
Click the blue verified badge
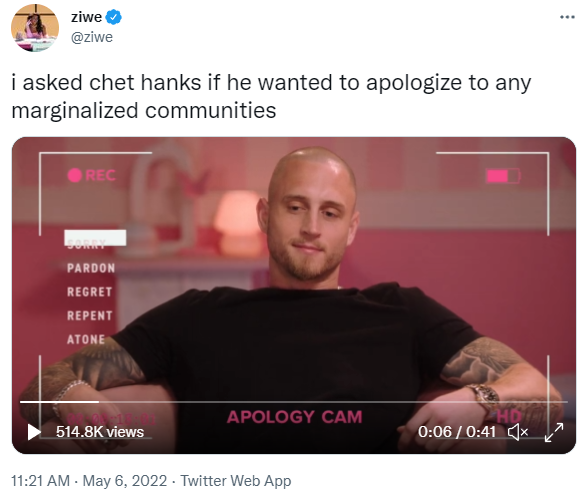(113, 17)
